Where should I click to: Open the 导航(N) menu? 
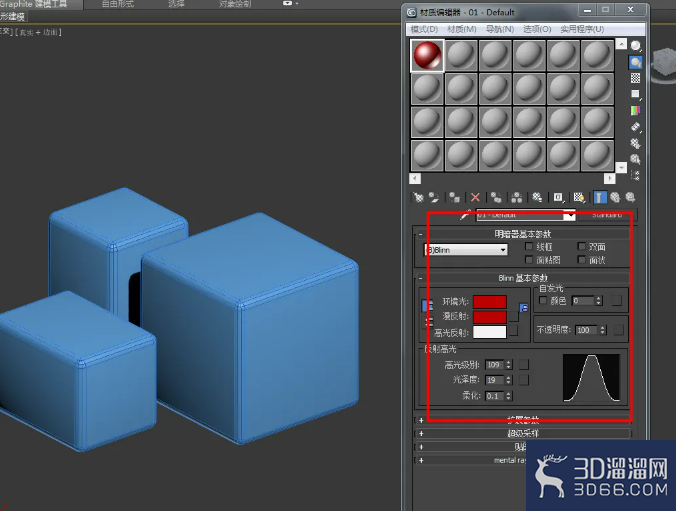click(500, 29)
